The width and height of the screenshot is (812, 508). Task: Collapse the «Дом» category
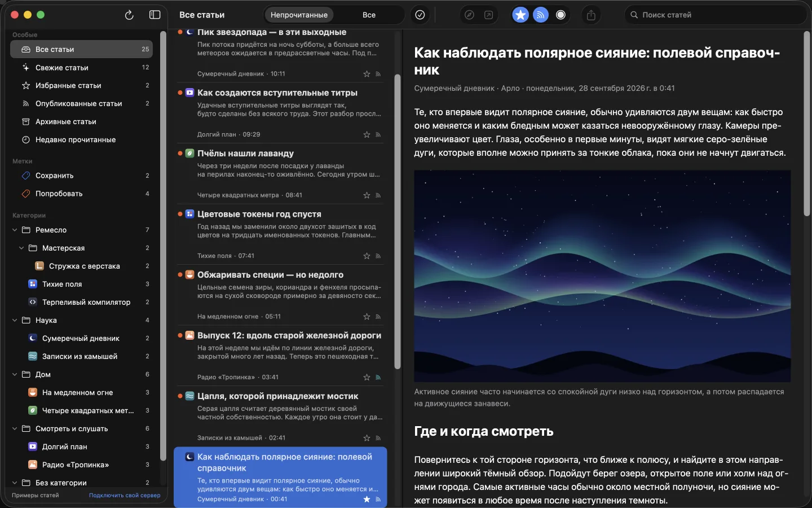(15, 374)
